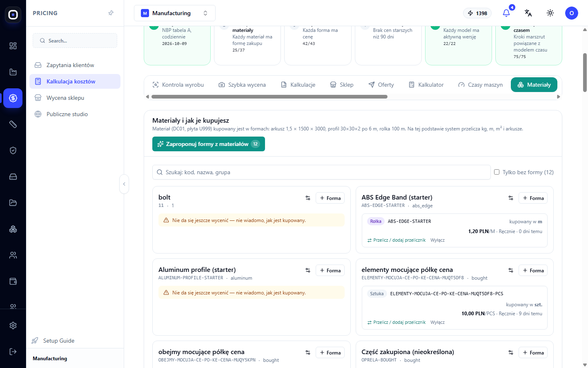Open Zapytania klientów in the sidebar

pyautogui.click(x=75, y=65)
